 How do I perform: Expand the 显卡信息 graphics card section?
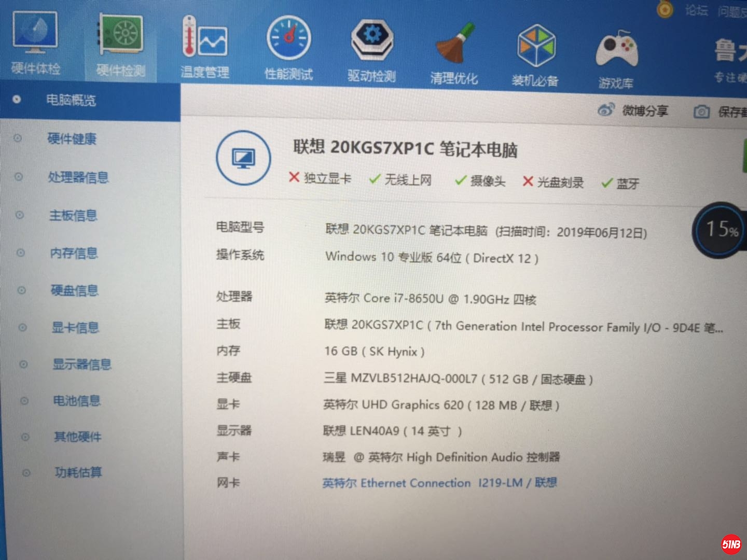76,328
